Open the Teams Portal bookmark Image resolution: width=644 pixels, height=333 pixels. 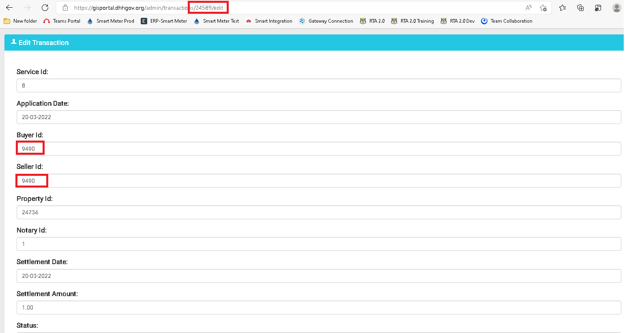click(x=62, y=21)
